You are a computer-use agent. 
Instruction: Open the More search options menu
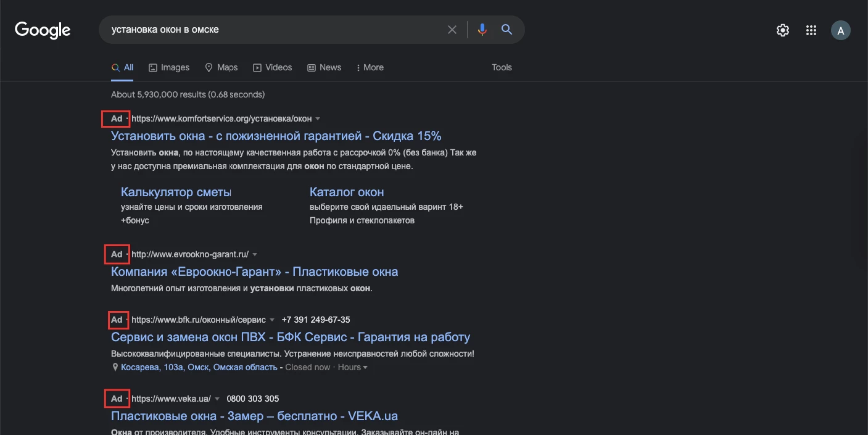tap(370, 67)
